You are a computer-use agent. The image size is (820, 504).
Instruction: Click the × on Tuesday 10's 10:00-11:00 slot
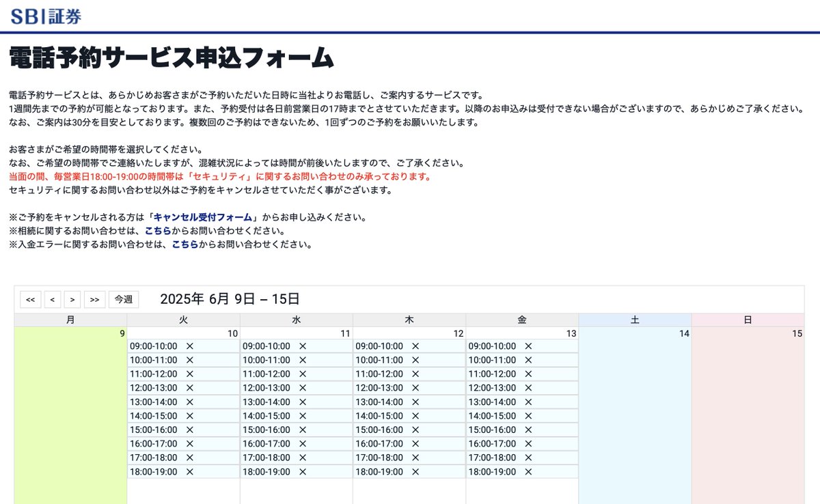click(x=190, y=360)
